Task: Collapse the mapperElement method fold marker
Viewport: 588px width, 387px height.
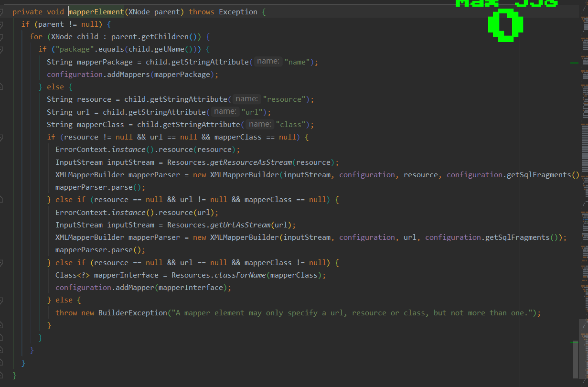Action: 1,12
